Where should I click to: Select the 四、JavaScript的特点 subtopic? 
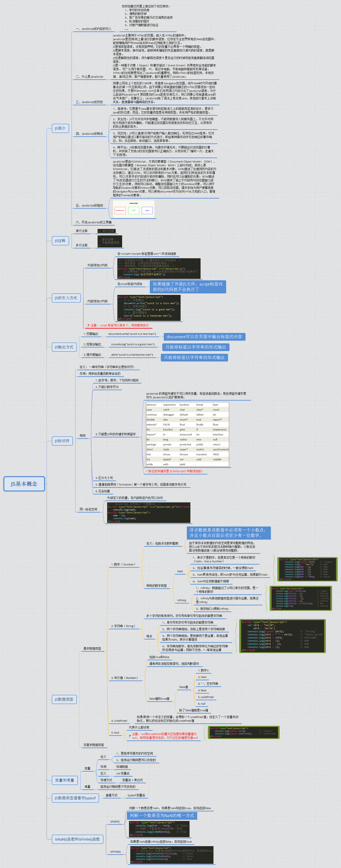(x=89, y=134)
